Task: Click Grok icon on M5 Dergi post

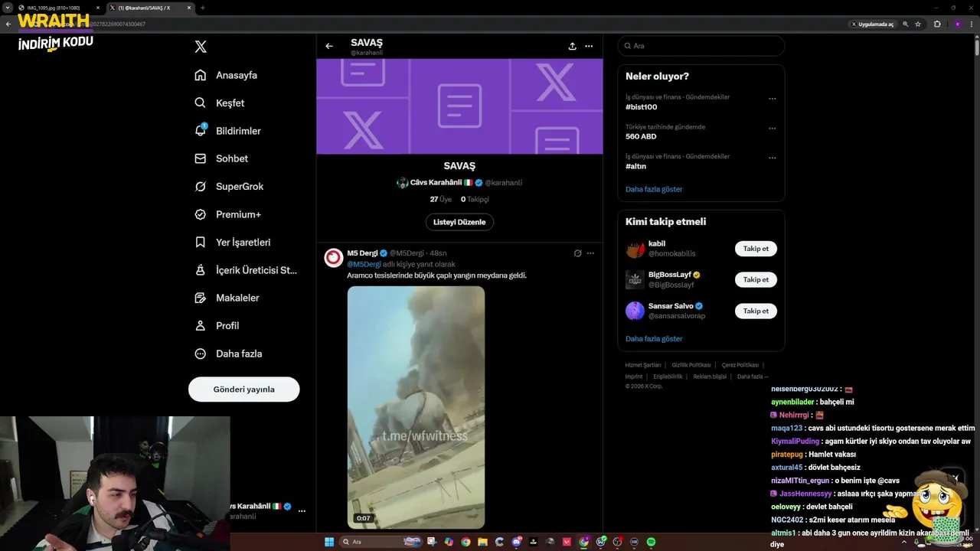Action: (578, 253)
